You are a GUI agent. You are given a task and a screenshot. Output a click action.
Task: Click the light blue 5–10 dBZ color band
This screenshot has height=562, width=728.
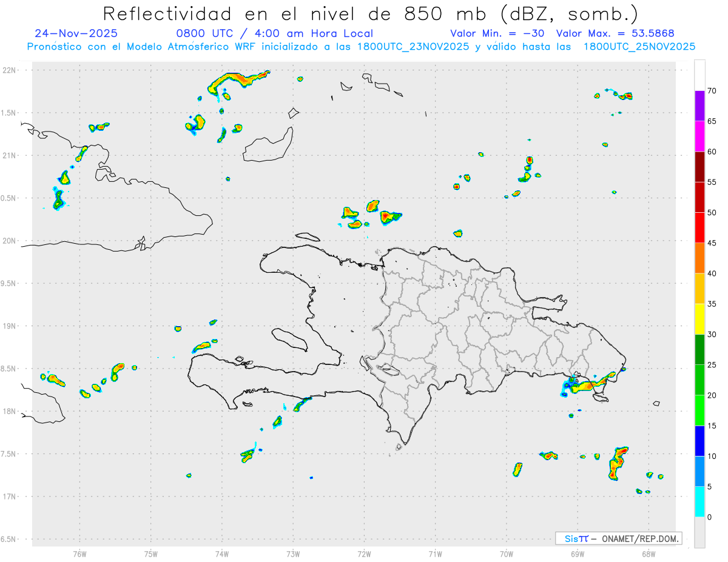tap(699, 472)
